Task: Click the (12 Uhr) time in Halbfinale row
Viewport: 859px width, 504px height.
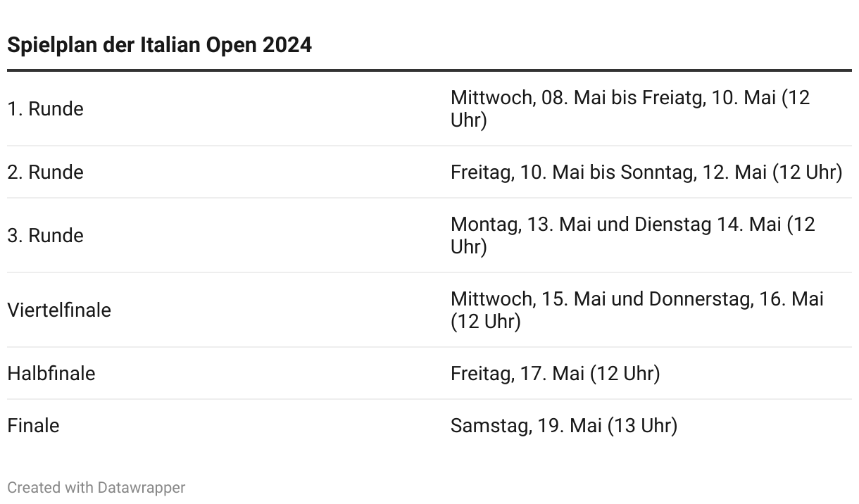Action: point(625,374)
